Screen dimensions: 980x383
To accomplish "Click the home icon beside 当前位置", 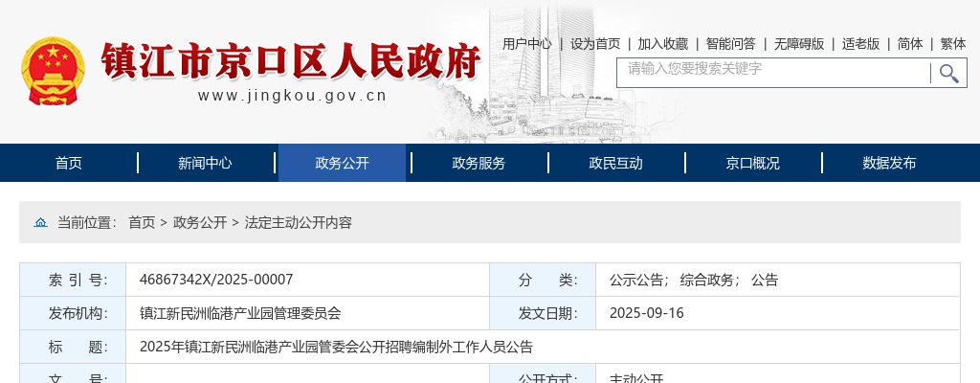I will pyautogui.click(x=40, y=222).
